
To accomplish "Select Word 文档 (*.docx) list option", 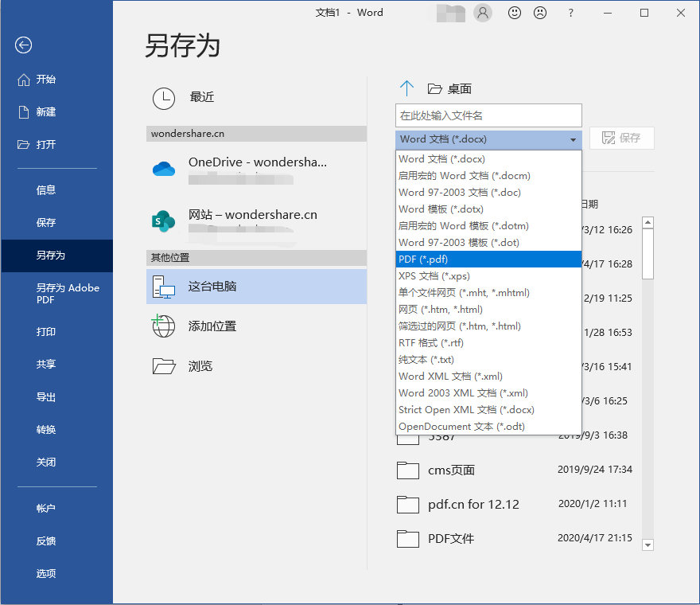I will (488, 159).
